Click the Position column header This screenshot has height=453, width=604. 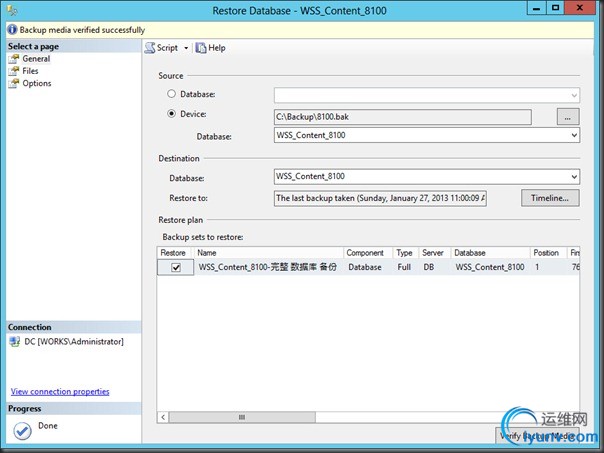[x=548, y=253]
